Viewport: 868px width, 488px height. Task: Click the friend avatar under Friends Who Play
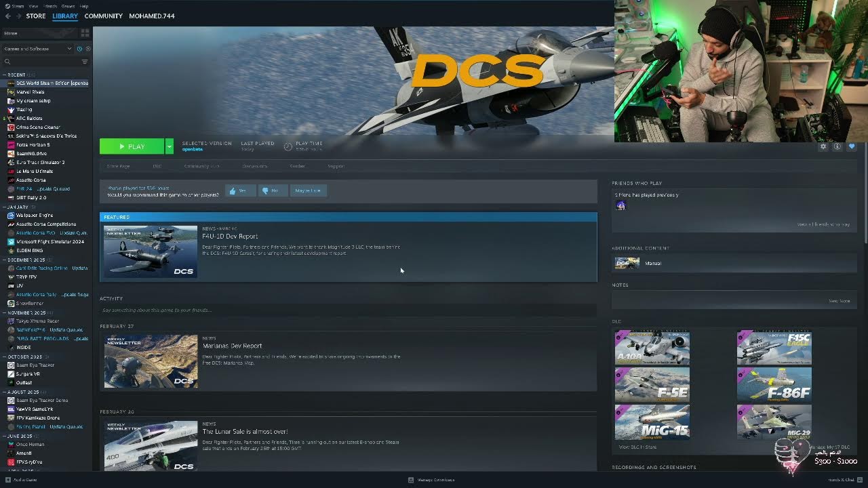pos(620,206)
